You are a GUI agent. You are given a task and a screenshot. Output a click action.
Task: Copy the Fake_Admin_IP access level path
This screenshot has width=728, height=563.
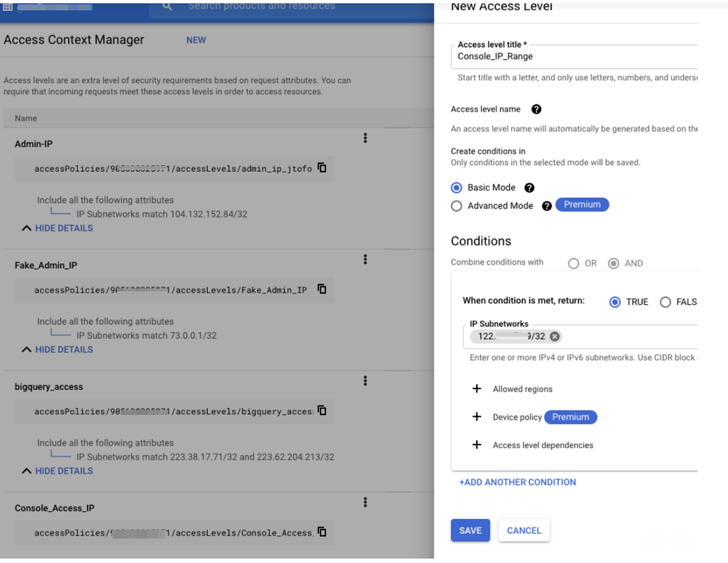click(x=322, y=290)
